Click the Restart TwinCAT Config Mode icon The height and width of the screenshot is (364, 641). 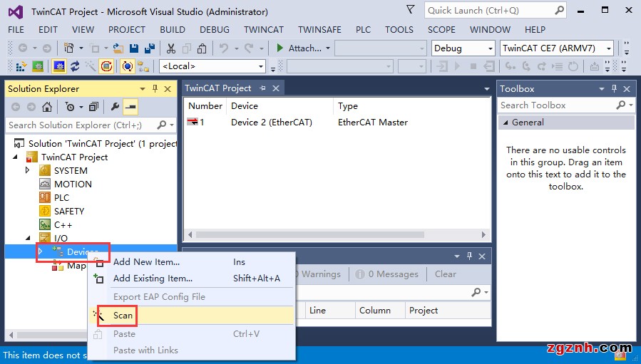pyautogui.click(x=58, y=66)
